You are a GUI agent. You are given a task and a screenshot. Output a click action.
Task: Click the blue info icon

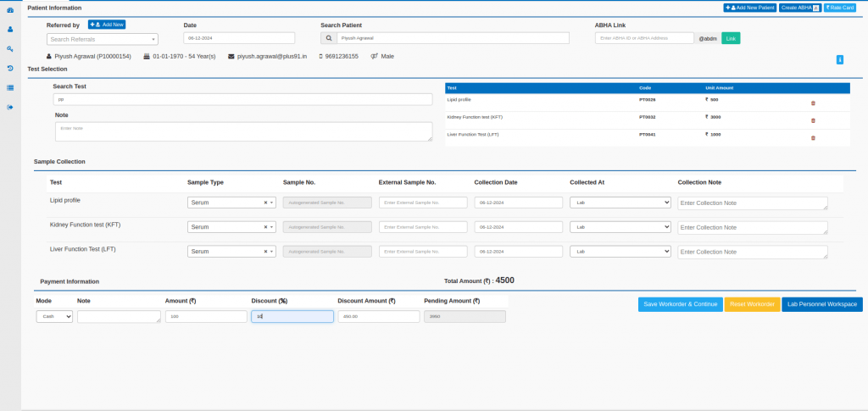point(839,59)
